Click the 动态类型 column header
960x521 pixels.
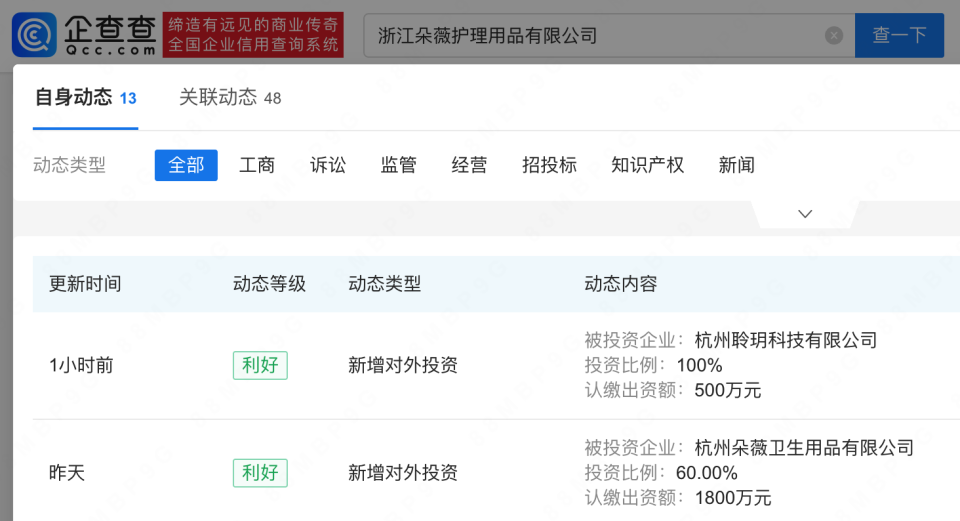pos(384,284)
